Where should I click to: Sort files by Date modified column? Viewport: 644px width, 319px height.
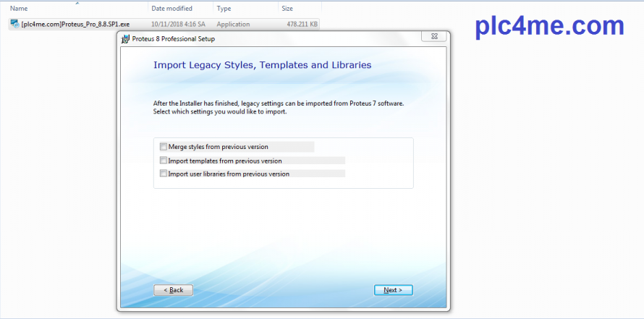[x=171, y=9]
